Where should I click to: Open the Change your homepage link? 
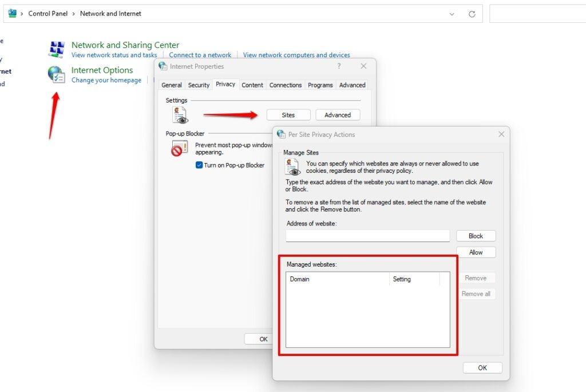pos(106,80)
